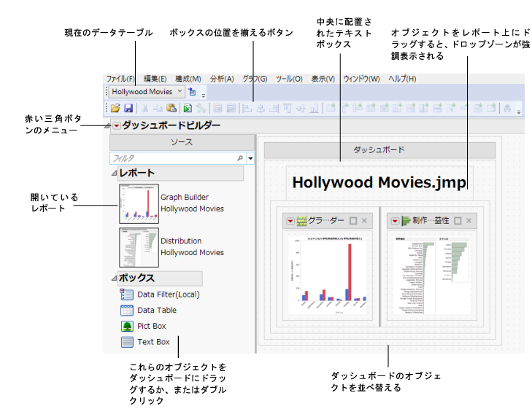The width and height of the screenshot is (532, 417).
Task: Click the Open file folder icon
Action: pyautogui.click(x=116, y=109)
